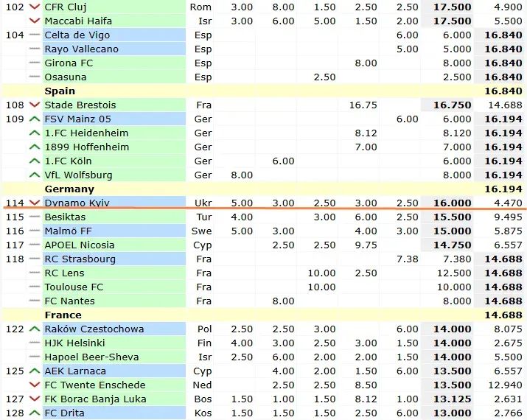Click the gray dash icon next to Besiktas
The width and height of the screenshot is (527, 420).
[x=34, y=217]
